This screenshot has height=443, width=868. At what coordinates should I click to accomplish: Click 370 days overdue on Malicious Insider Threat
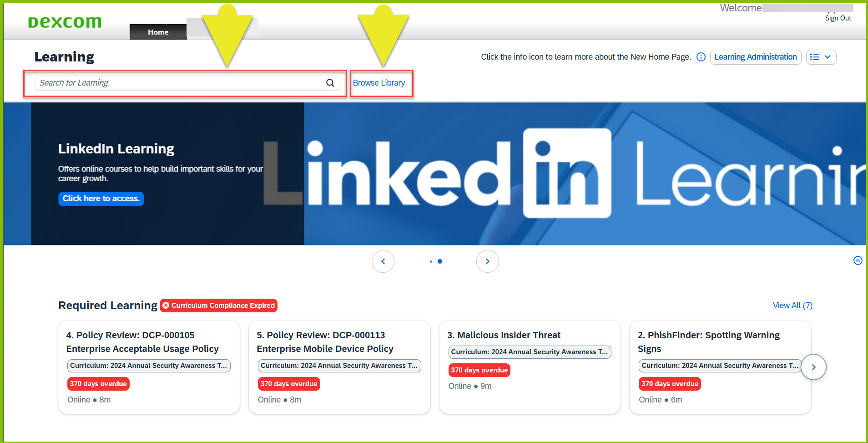pos(479,370)
